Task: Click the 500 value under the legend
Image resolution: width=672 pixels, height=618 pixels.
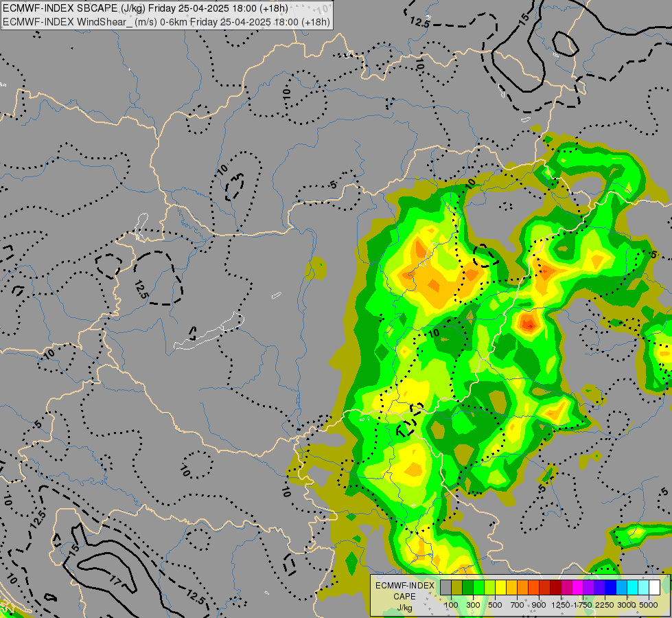Action: [495, 605]
